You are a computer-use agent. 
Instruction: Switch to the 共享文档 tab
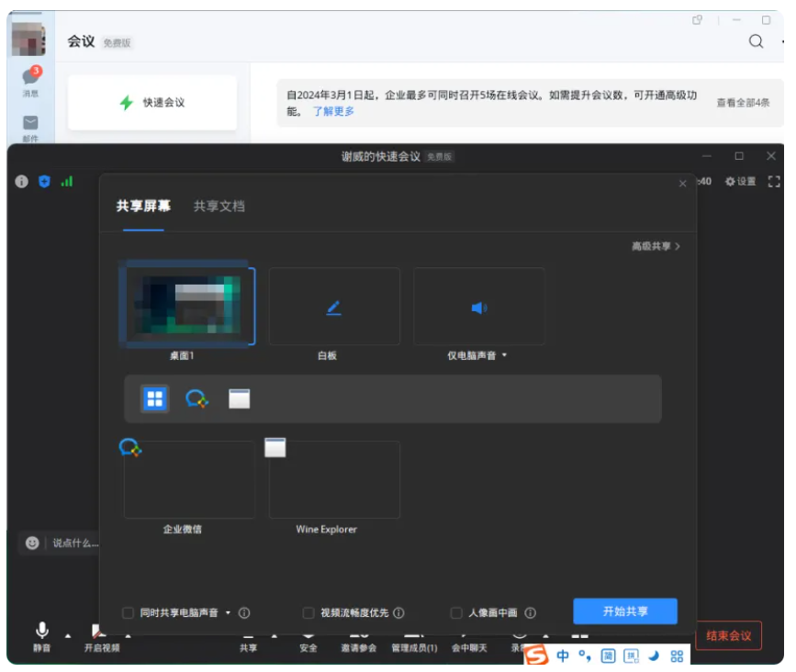pyautogui.click(x=219, y=206)
